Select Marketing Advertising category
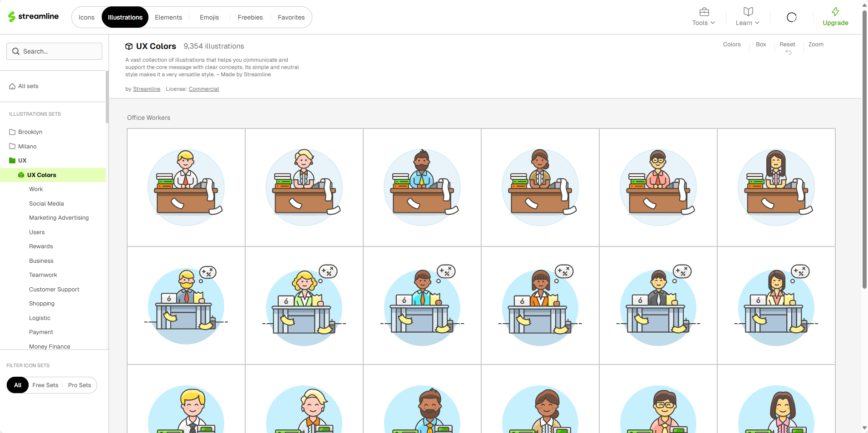This screenshot has height=433, width=868. coord(59,218)
